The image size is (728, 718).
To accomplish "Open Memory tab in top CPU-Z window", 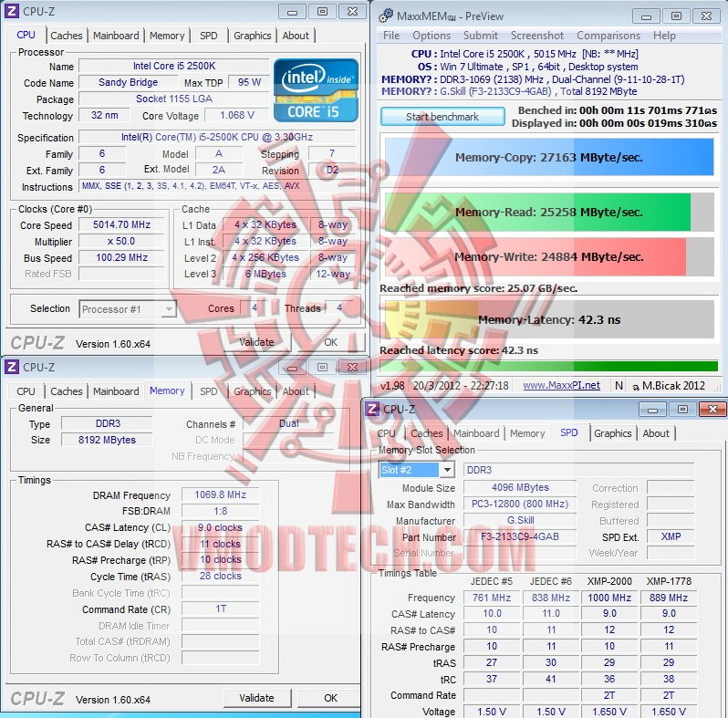I will coord(167,36).
